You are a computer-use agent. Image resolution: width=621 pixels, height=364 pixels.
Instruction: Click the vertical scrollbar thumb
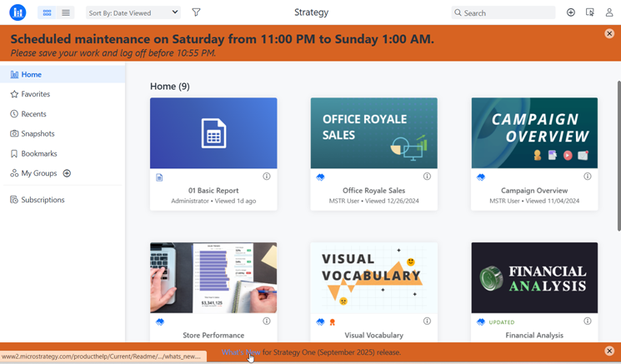[619, 156]
